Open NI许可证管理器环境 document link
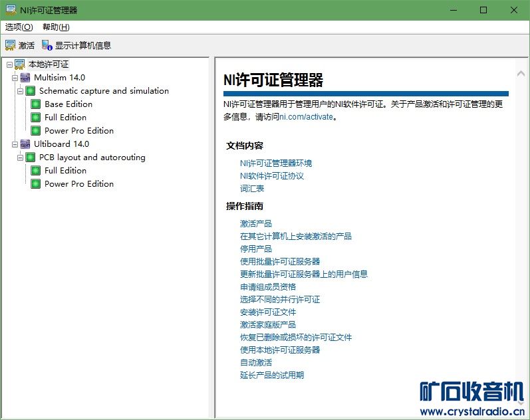The height and width of the screenshot is (420, 530). pyautogui.click(x=276, y=163)
